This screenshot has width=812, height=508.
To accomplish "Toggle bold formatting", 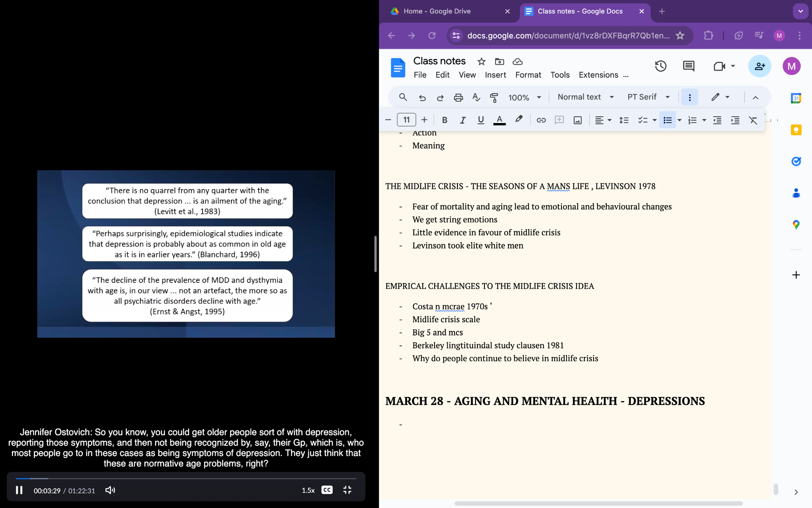I will (444, 120).
